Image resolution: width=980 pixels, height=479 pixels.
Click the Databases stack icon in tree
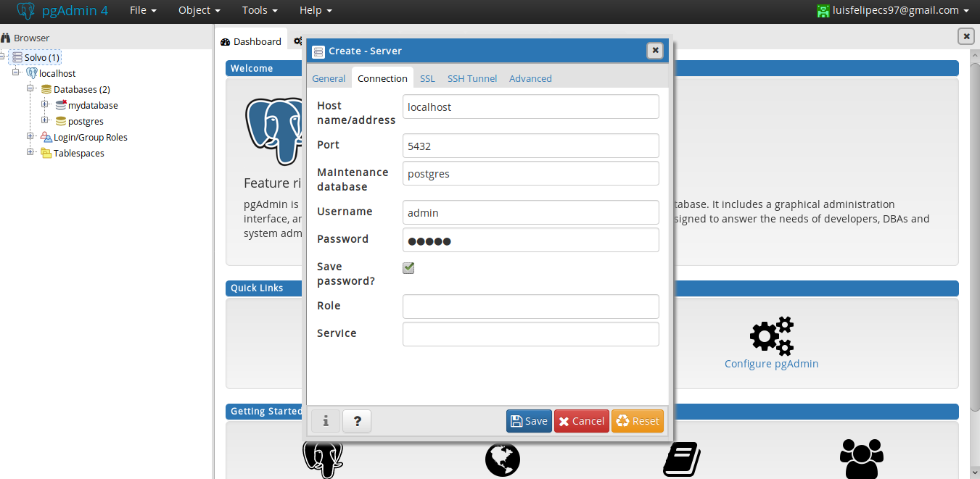tap(46, 89)
